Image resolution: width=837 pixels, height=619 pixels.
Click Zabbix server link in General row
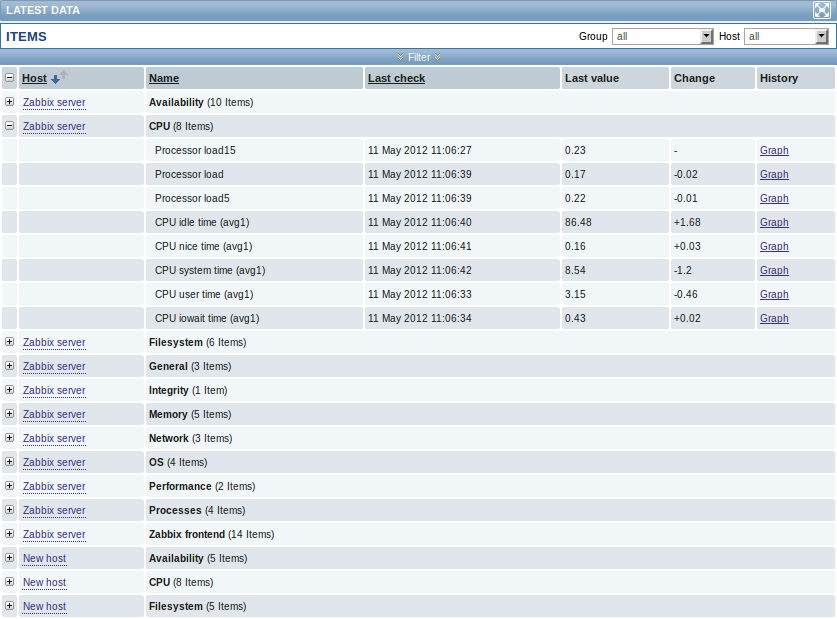click(54, 367)
